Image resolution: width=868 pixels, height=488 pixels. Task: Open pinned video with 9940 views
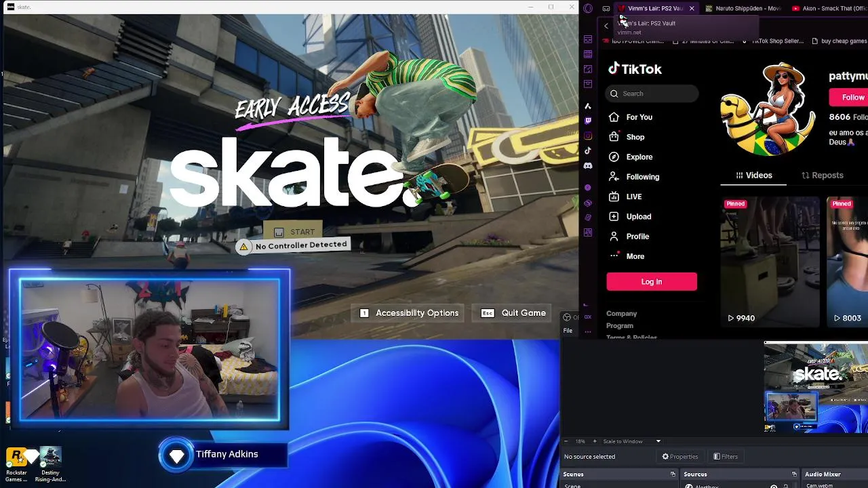(x=770, y=262)
